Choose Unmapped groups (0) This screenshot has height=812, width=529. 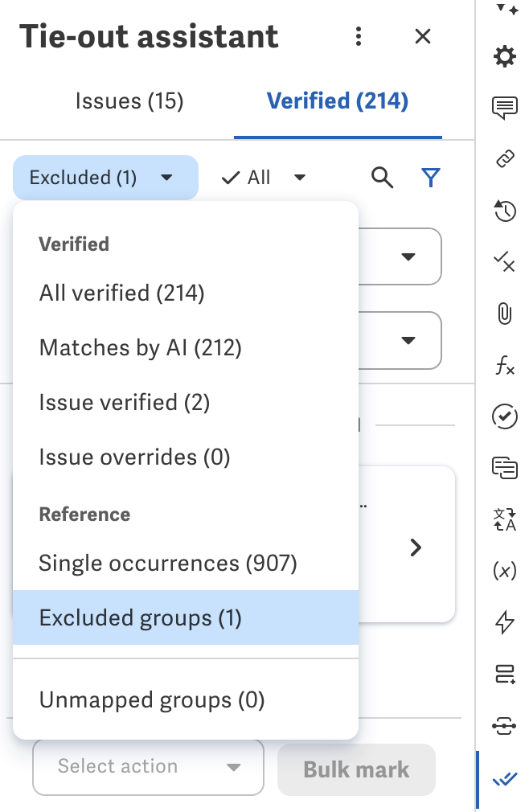click(186, 700)
